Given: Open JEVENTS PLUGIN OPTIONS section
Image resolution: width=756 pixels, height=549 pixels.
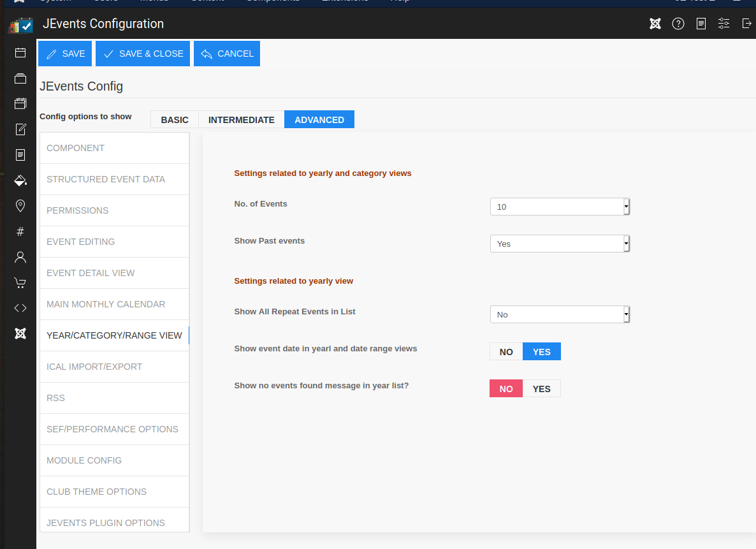Looking at the screenshot, I should tap(114, 520).
